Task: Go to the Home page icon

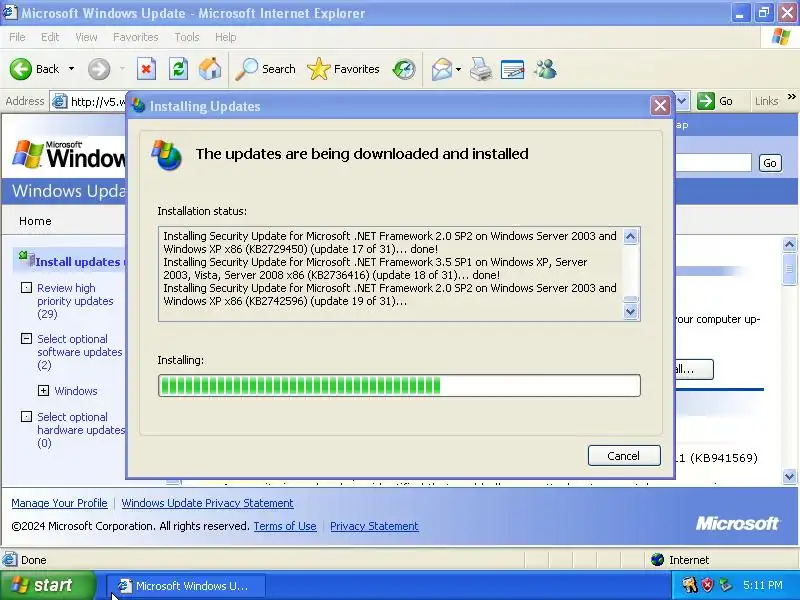Action: tap(210, 69)
